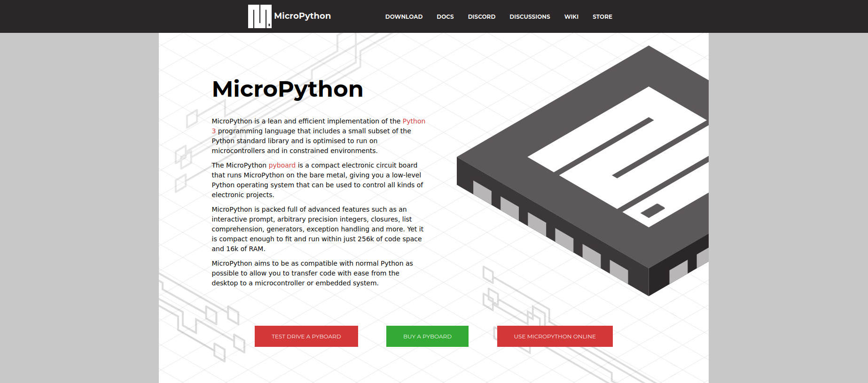
Task: Go to the DISCORD navigation link
Action: click(482, 16)
